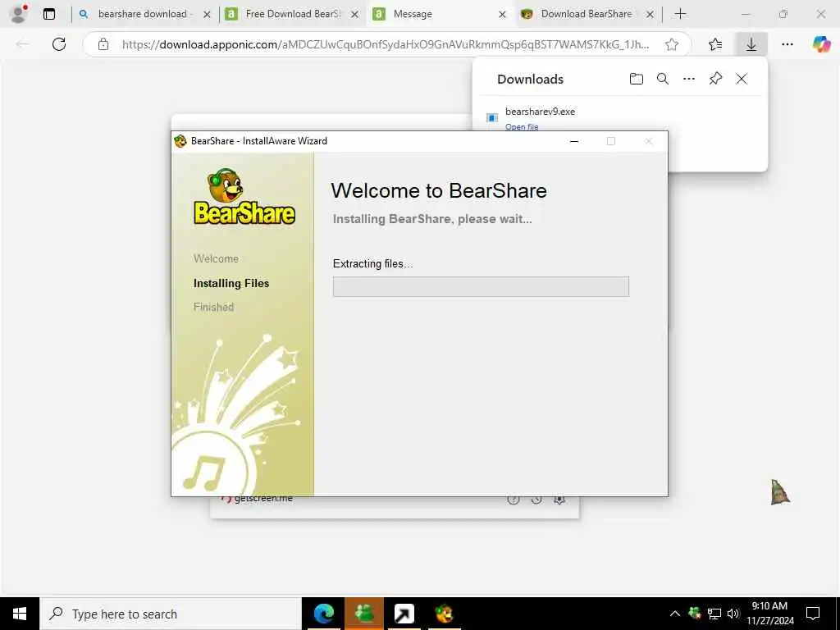Screen dimensions: 840x630
Task: Click the desktop hat-shaped icon
Action: [780, 492]
